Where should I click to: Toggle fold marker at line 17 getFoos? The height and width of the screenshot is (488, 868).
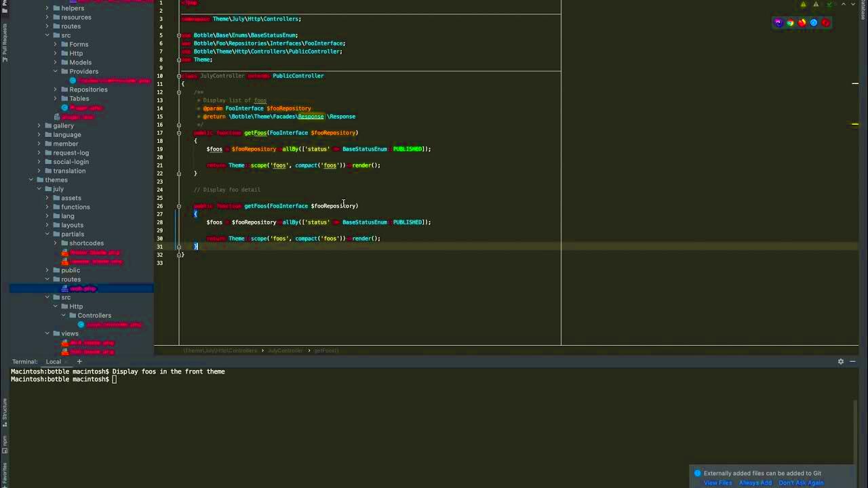click(179, 133)
